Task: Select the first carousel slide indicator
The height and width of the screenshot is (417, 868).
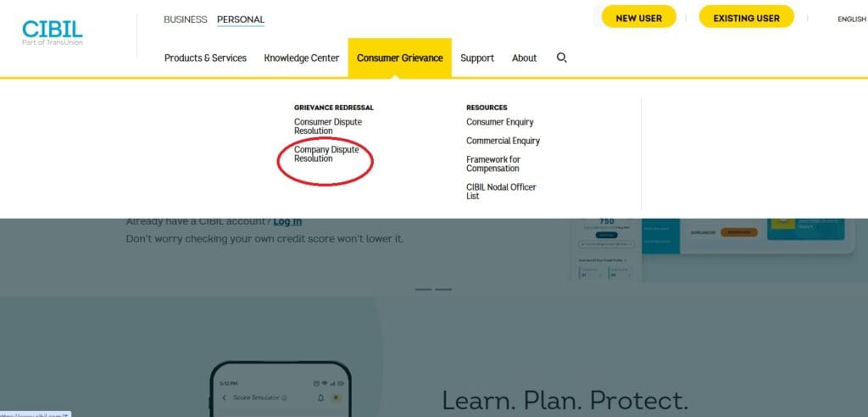Action: pyautogui.click(x=423, y=289)
